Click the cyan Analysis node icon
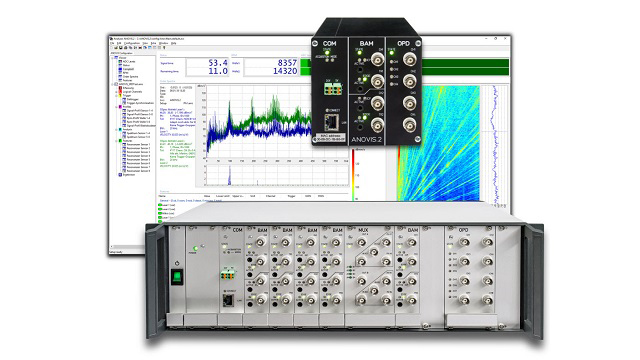 point(120,129)
